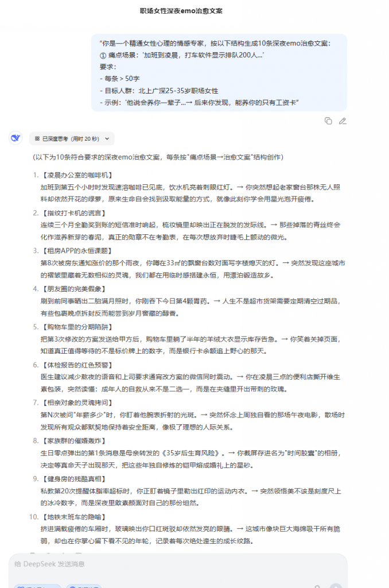Collapse the 已深度思考 (用时 20 秒) thinking section
The image size is (389, 588).
[x=72, y=139]
